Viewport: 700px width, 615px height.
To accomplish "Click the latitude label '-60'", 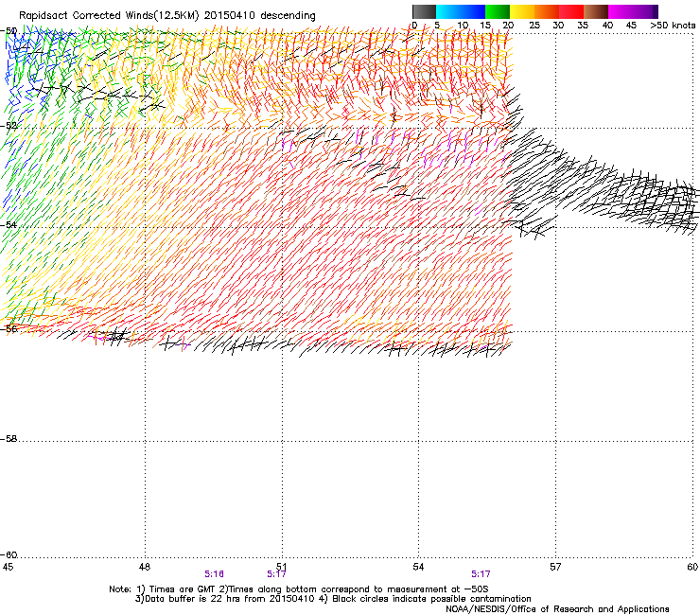I will click(x=9, y=554).
